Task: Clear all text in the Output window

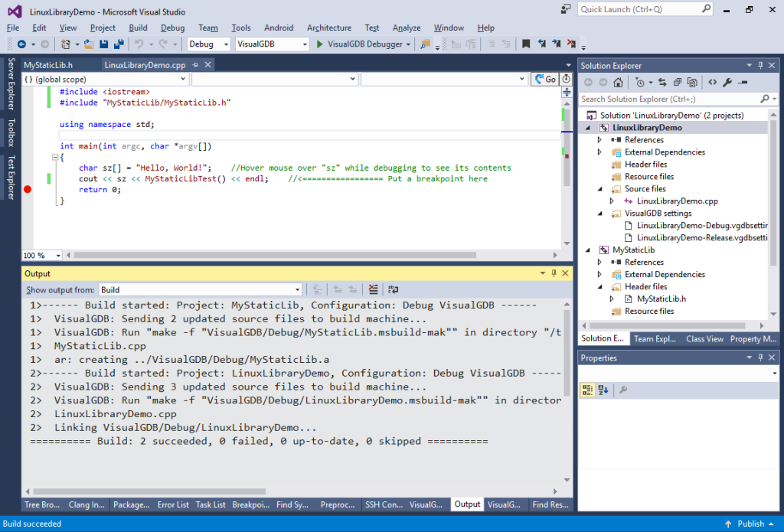Action: coord(373,289)
